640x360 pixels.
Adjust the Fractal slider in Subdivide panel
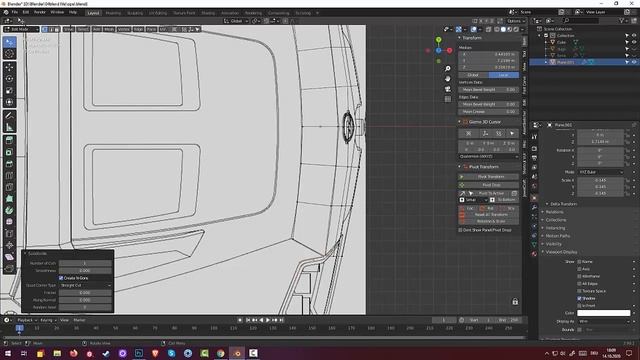[x=85, y=293]
